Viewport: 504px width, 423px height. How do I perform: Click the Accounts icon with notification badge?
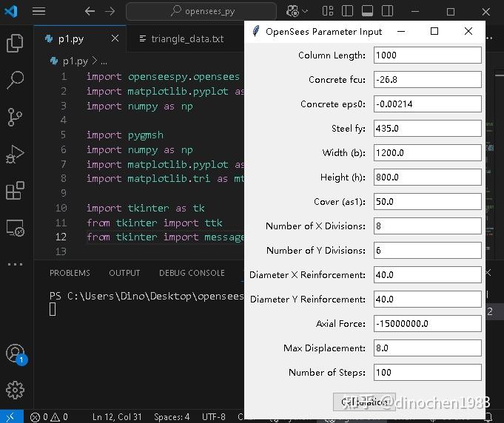15,353
